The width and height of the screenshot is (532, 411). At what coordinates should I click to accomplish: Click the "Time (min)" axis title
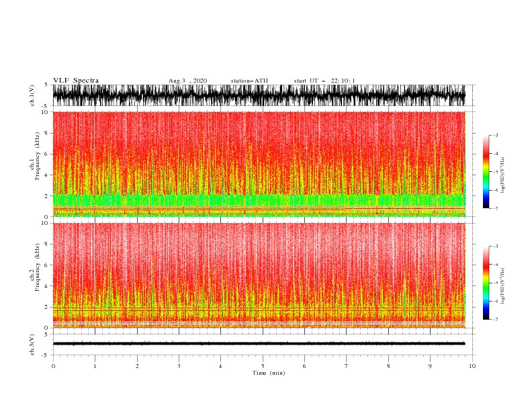click(x=269, y=373)
